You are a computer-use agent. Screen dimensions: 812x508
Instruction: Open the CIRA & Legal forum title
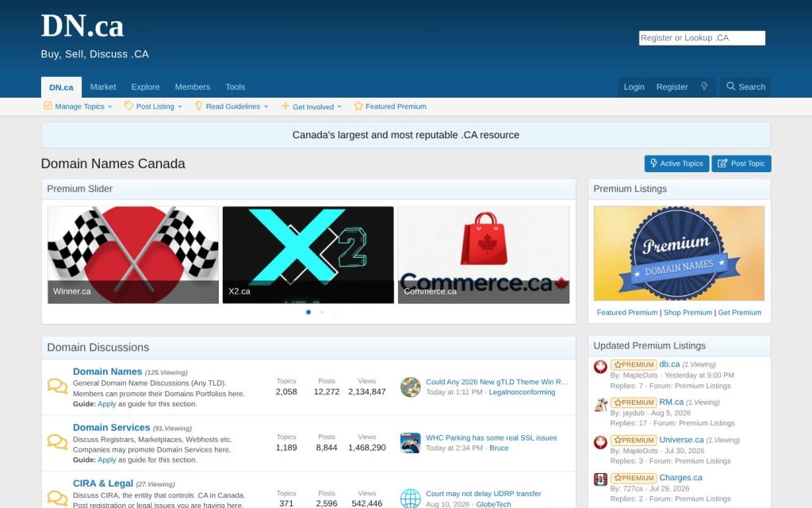coord(102,483)
